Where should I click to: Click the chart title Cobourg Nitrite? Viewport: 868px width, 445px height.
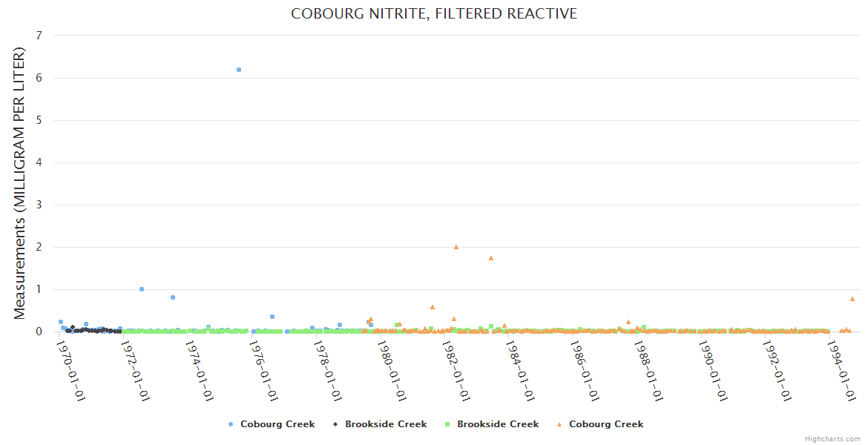(x=433, y=14)
